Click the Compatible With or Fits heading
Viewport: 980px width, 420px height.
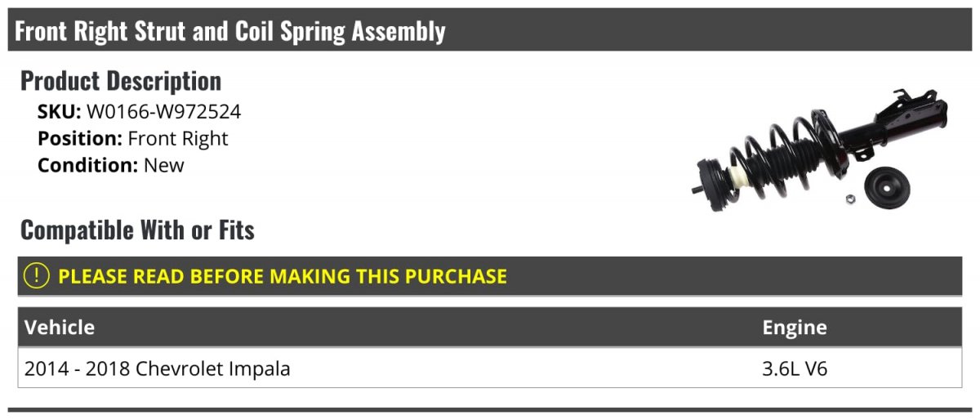coord(137,230)
